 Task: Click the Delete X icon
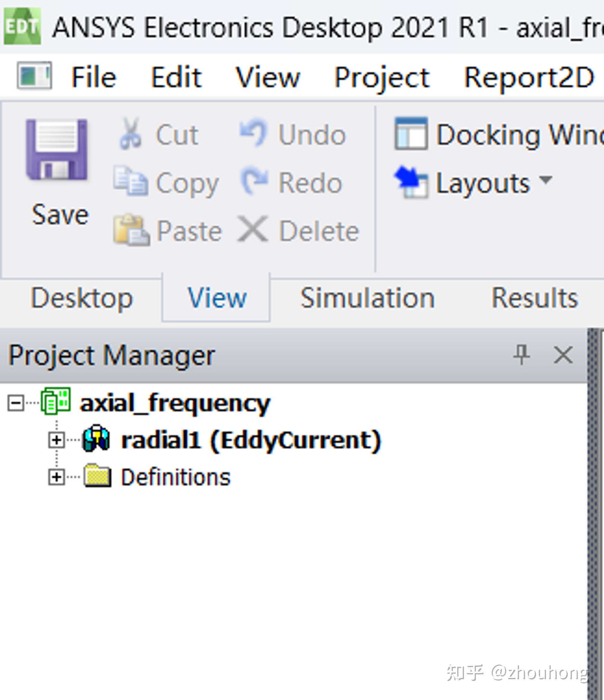tap(253, 230)
